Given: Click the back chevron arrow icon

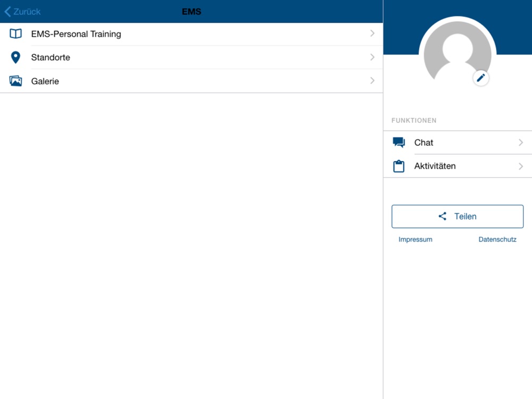Looking at the screenshot, I should click(7, 12).
